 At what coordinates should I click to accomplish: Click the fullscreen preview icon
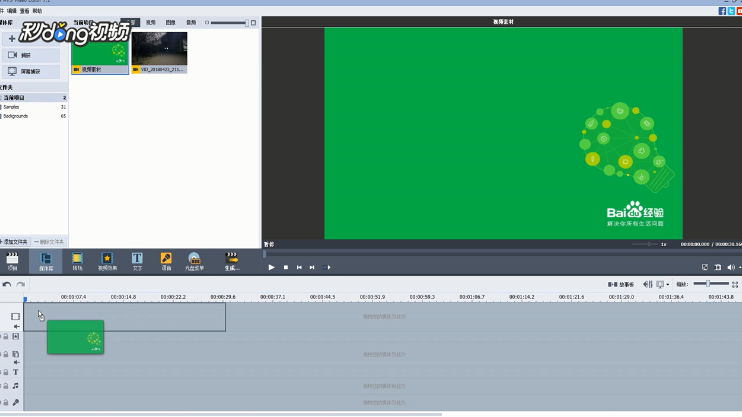(x=705, y=267)
